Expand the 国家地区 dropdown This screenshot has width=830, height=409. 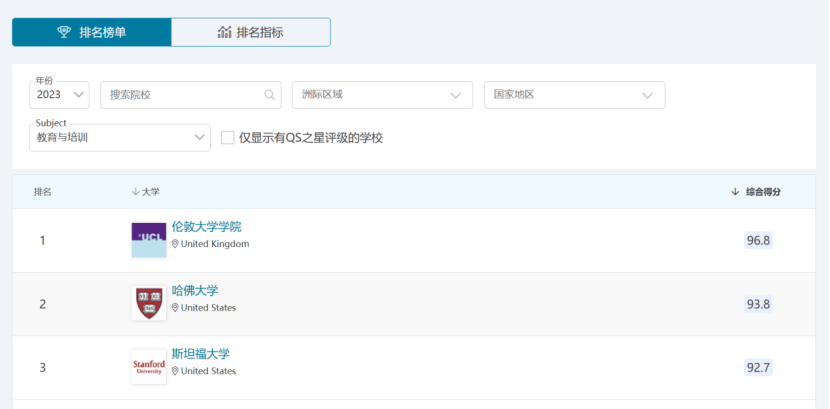point(574,95)
